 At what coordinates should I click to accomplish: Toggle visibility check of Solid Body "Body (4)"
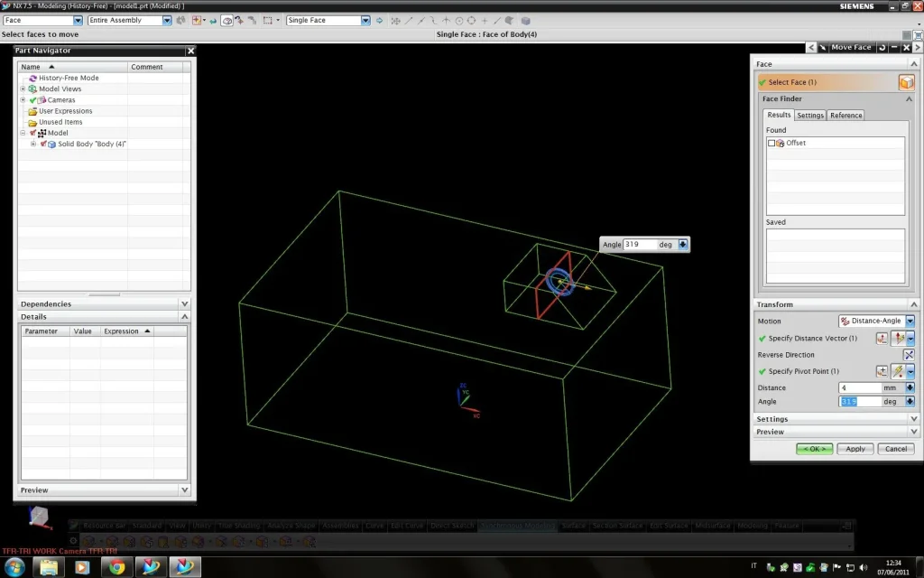pyautogui.click(x=43, y=144)
